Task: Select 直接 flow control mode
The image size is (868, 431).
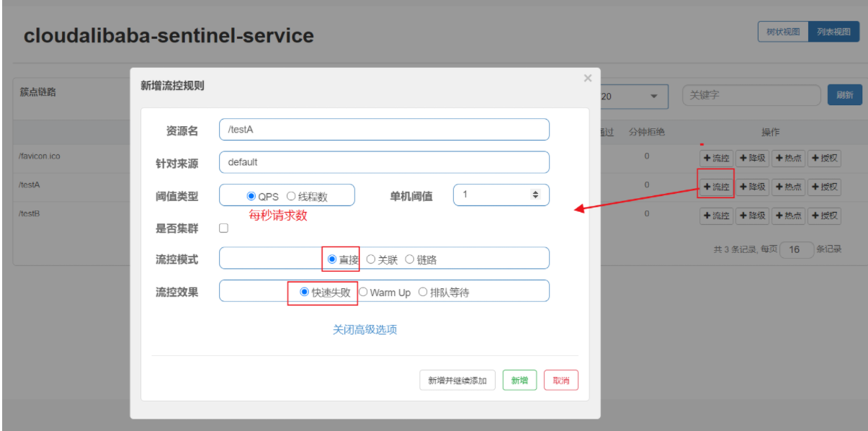Action: [332, 259]
